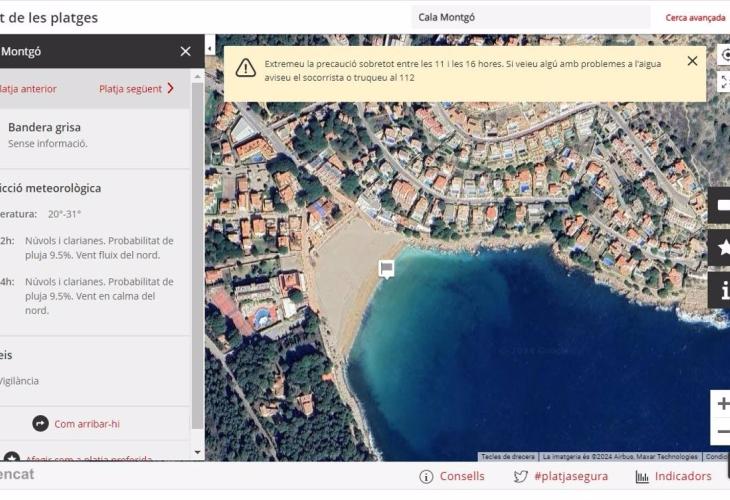Collapse the side panel with arrow handle

210,48
